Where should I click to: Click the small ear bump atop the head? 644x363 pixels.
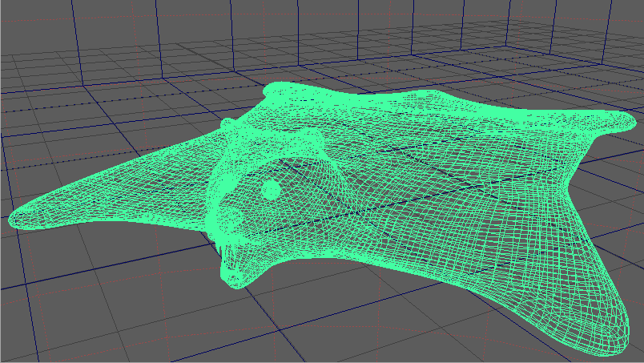pos(227,125)
